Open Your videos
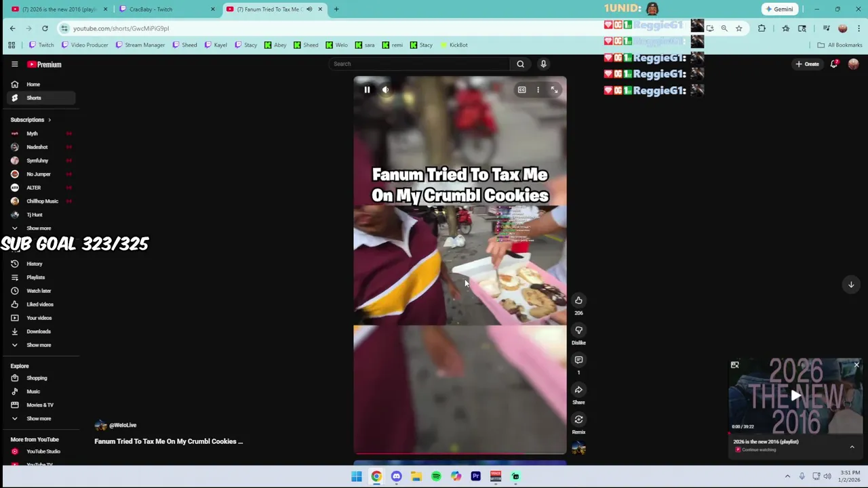 41,318
